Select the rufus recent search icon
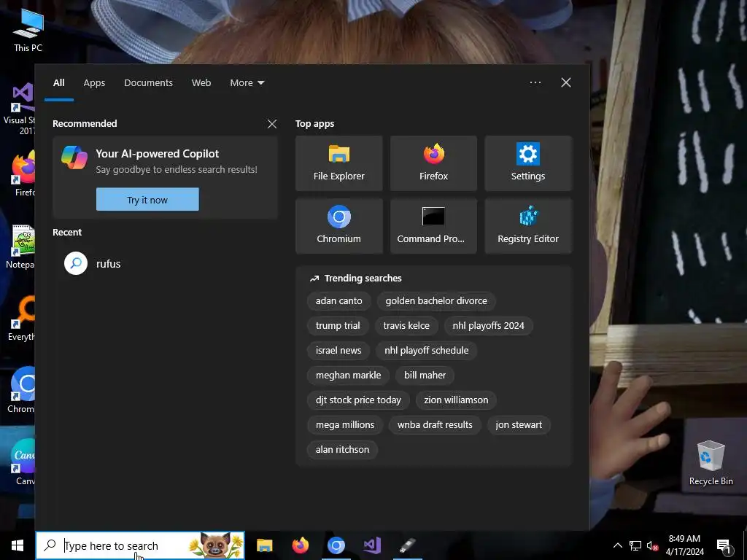 [76, 263]
